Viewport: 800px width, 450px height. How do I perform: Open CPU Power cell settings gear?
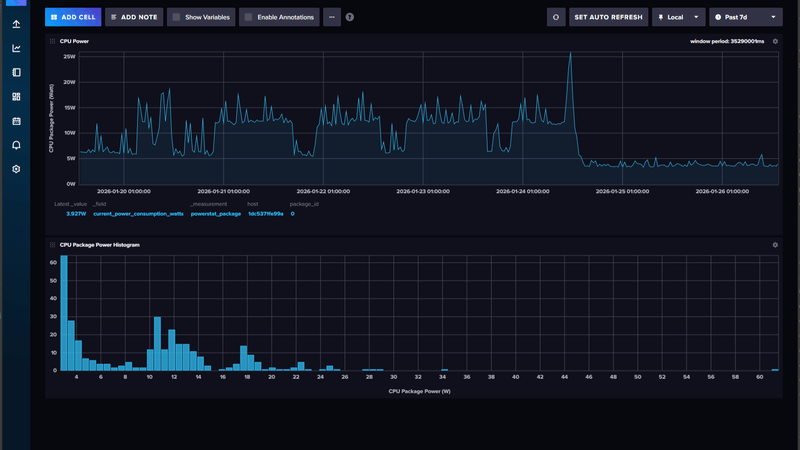click(x=775, y=42)
